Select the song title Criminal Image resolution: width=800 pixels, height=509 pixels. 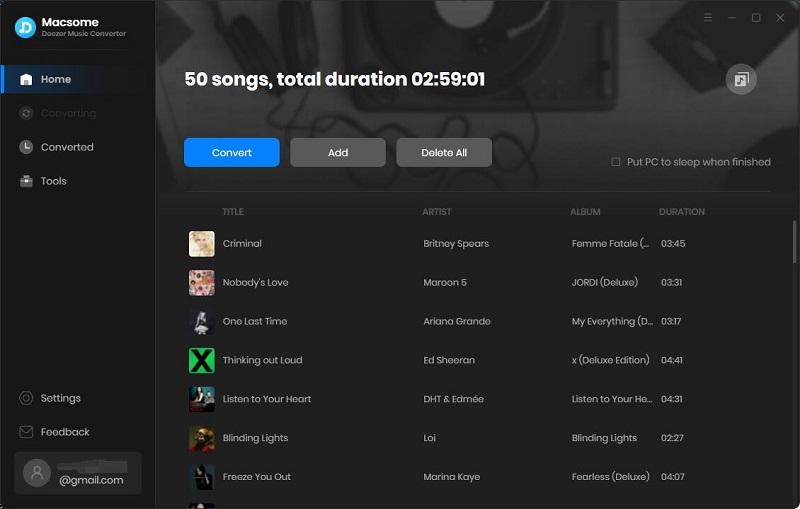click(242, 244)
